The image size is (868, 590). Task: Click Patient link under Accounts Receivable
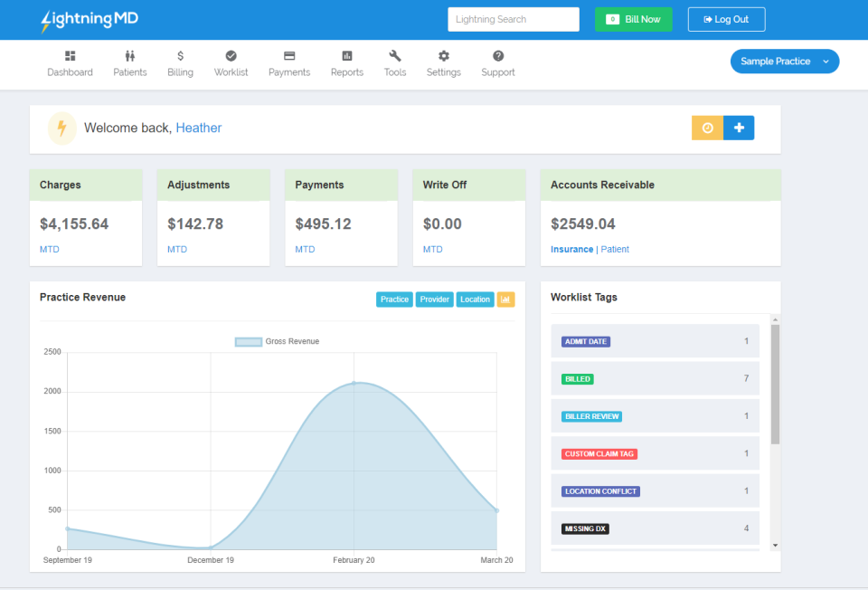click(615, 249)
